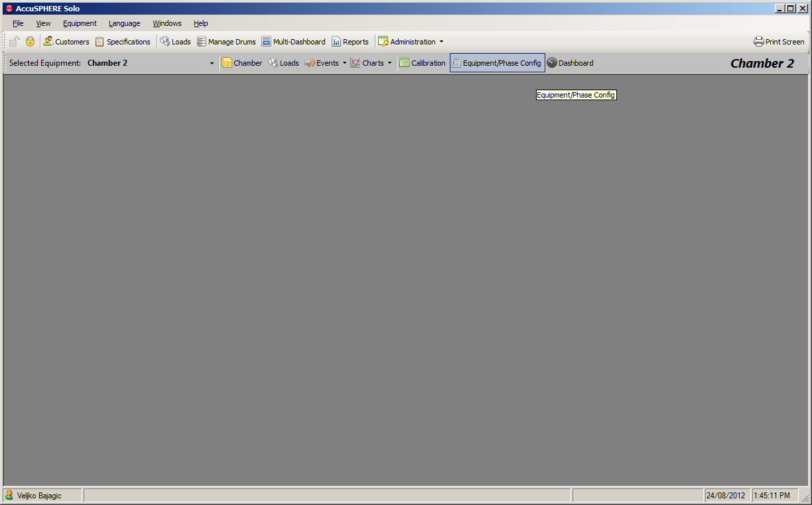Open the Calibration screen
The image size is (812, 505).
[x=422, y=63]
